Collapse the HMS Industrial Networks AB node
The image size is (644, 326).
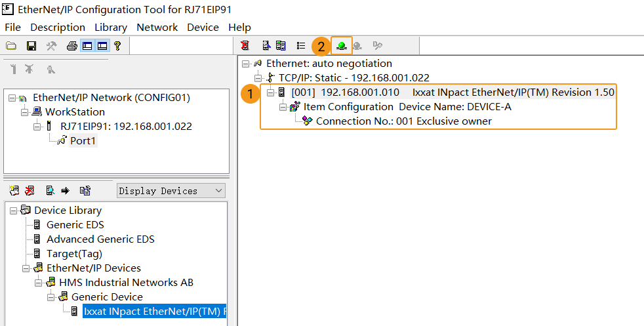(38, 283)
